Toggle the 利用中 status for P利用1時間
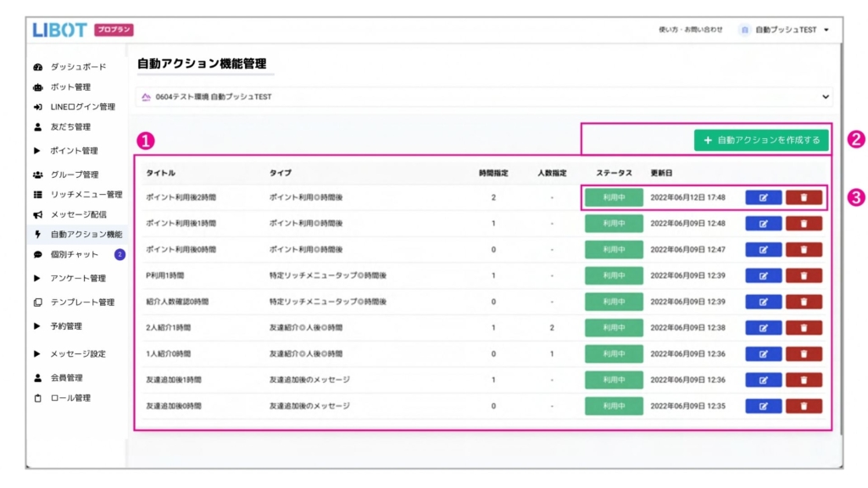 [614, 275]
